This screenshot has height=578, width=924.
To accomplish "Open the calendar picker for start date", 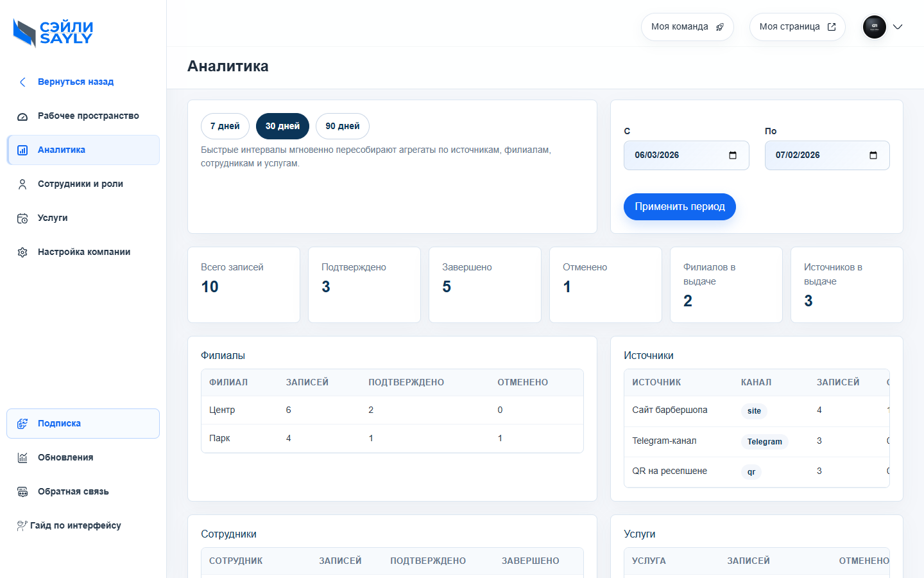I will click(733, 155).
